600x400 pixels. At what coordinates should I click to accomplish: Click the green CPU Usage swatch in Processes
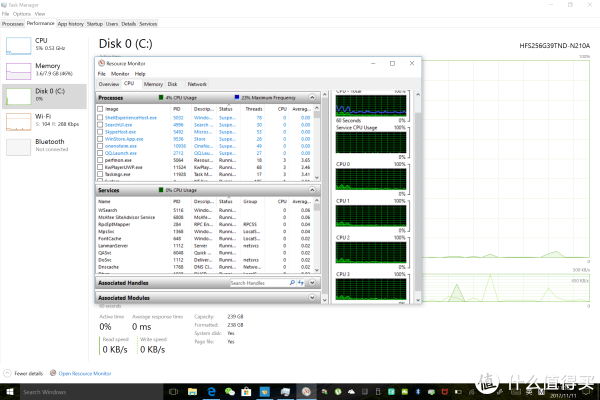(161, 98)
